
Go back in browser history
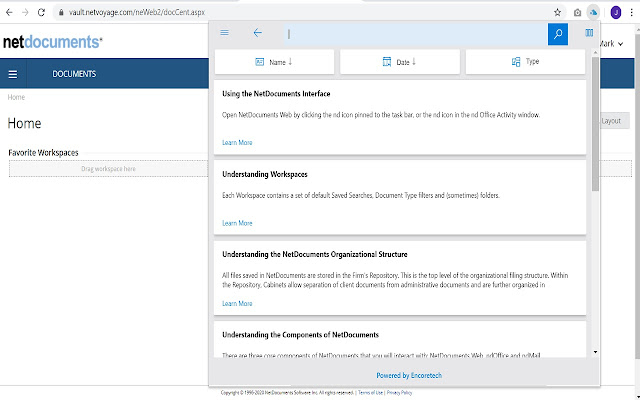[x=9, y=13]
